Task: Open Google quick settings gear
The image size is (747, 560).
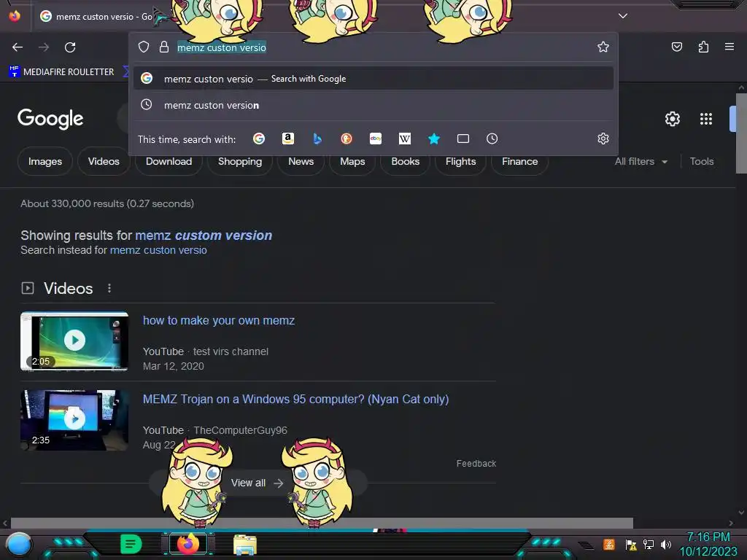Action: point(672,119)
